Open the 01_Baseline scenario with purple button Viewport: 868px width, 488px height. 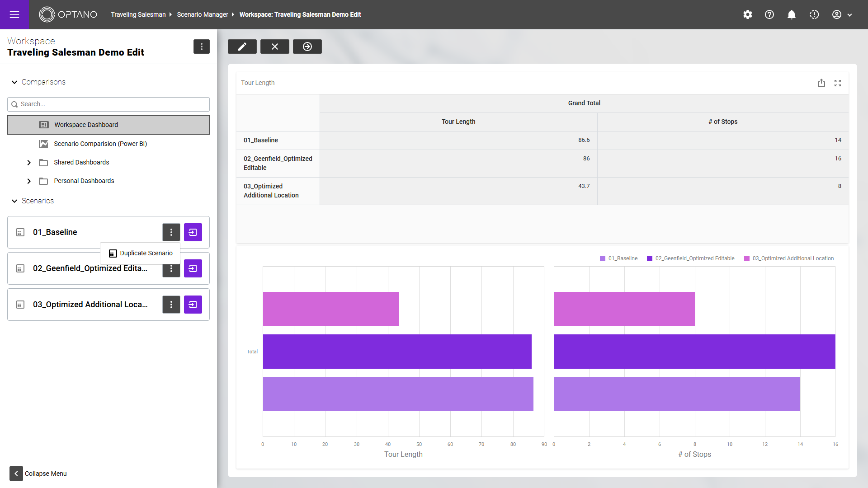(193, 232)
